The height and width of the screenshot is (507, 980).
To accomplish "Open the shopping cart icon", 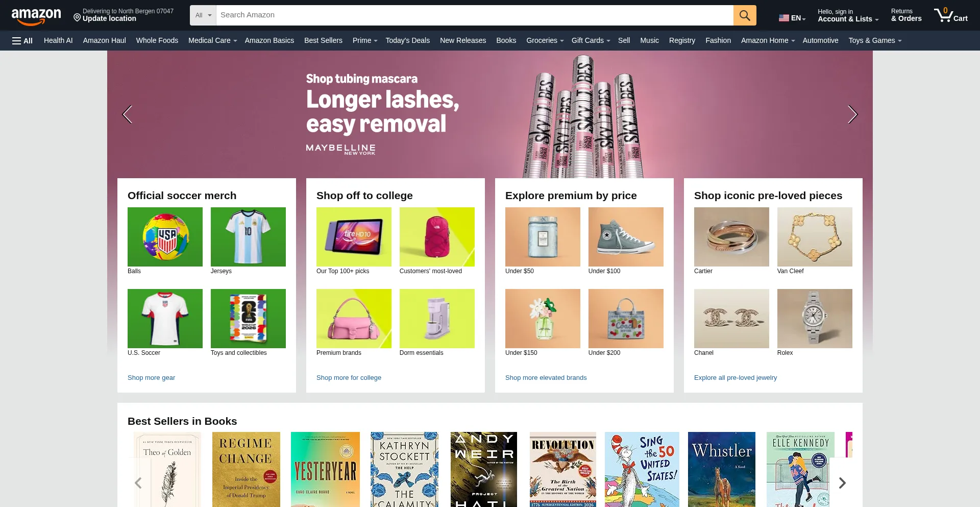I will click(x=950, y=15).
